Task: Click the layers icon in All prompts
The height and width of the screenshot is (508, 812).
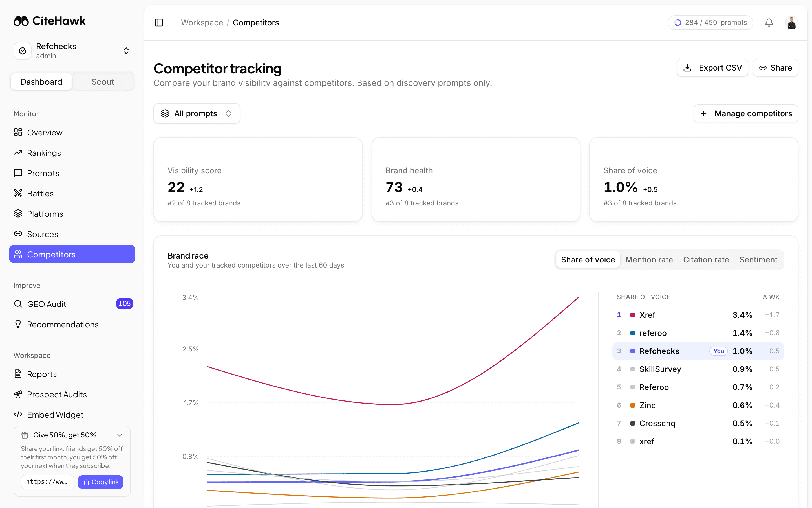Action: coord(165,113)
